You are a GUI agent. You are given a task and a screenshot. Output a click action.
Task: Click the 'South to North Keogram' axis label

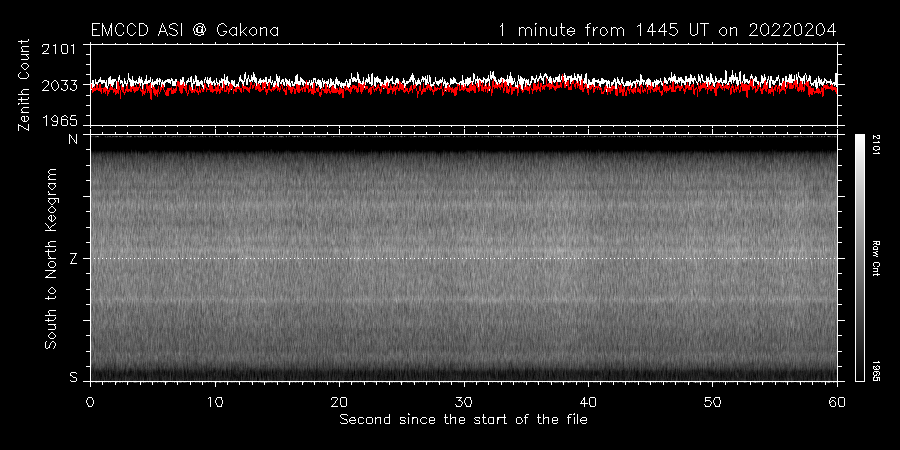[51, 258]
